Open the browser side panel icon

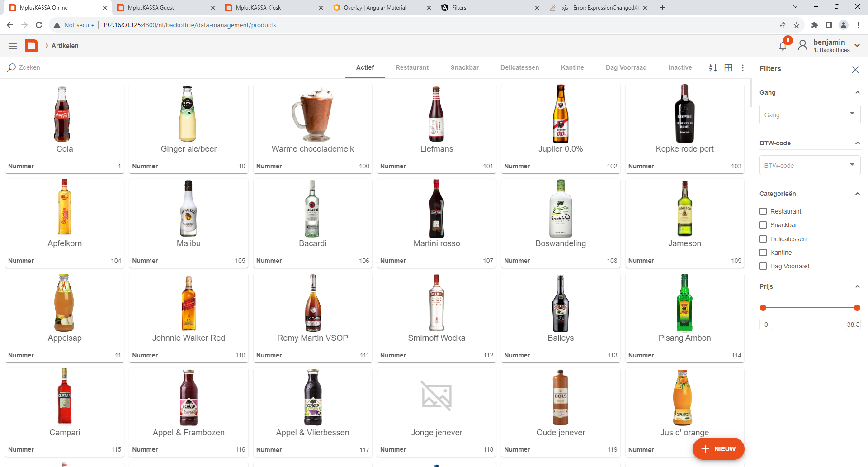pyautogui.click(x=829, y=25)
